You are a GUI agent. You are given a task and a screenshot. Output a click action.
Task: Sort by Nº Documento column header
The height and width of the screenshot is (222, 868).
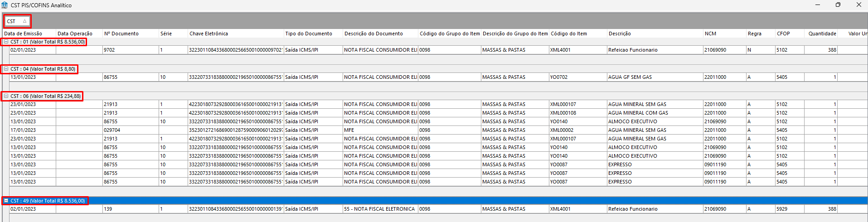[131, 34]
